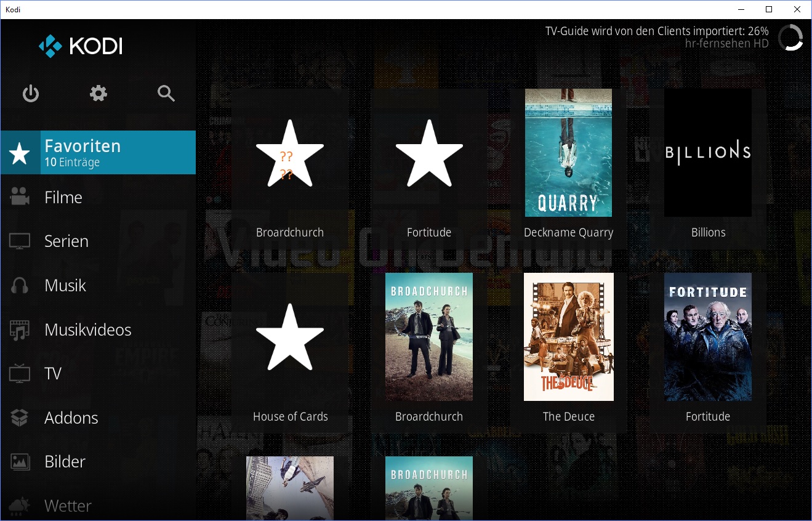Click the star icon above Fortitude label

[429, 153]
